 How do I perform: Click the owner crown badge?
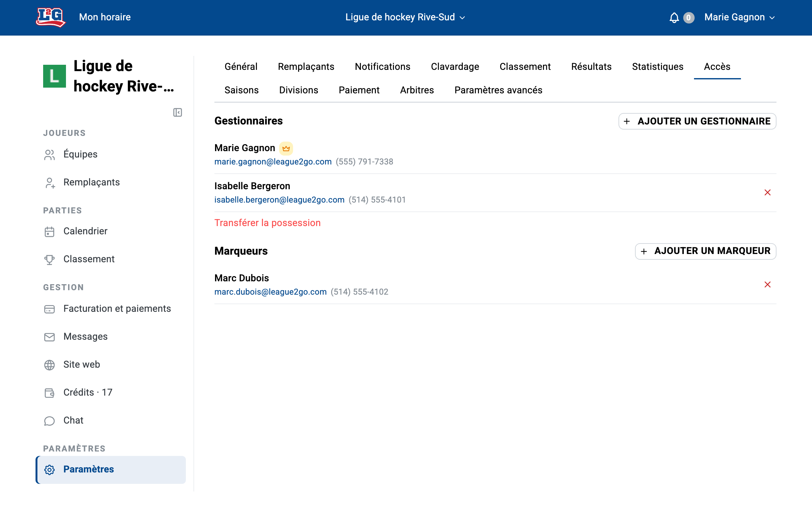tap(286, 148)
